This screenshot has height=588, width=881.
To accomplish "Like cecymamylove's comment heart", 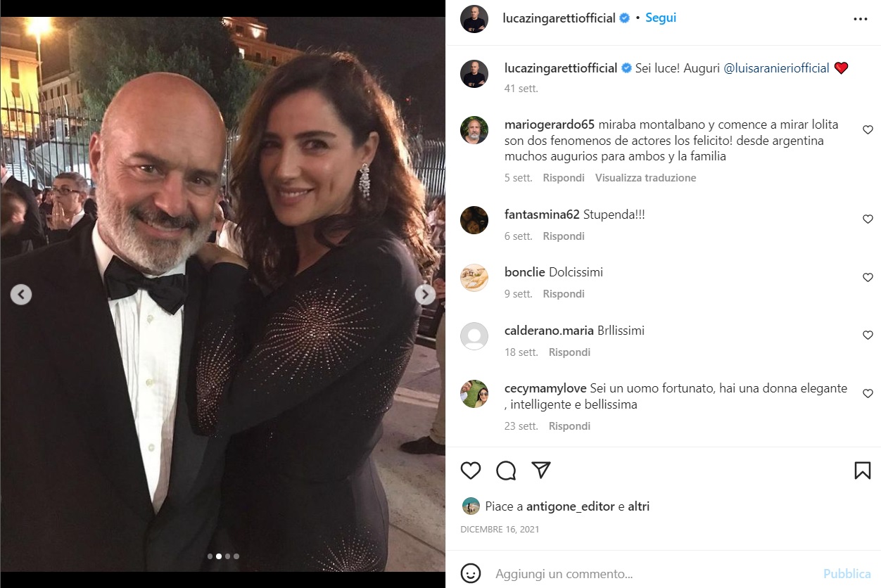I will coord(868,394).
